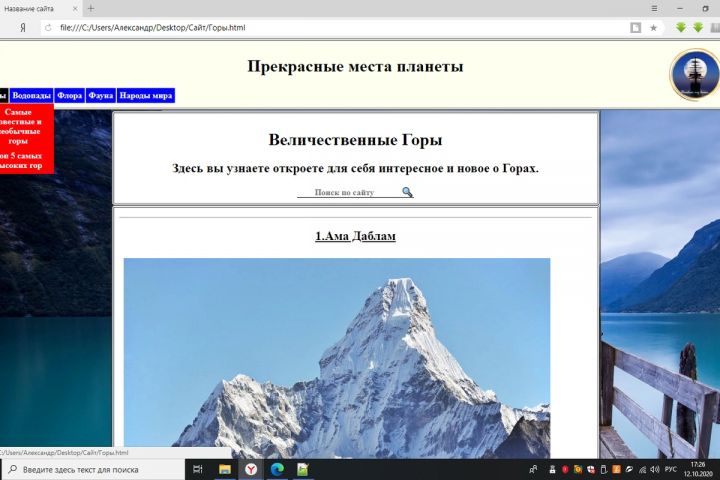This screenshot has width=720, height=480.
Task: Close the 'Название сайта' tab
Action: click(x=75, y=8)
